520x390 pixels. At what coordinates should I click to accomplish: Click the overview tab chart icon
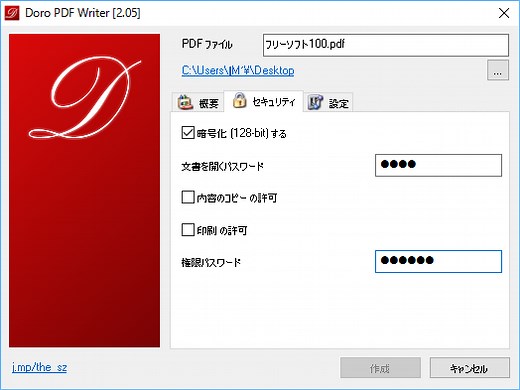[185, 102]
